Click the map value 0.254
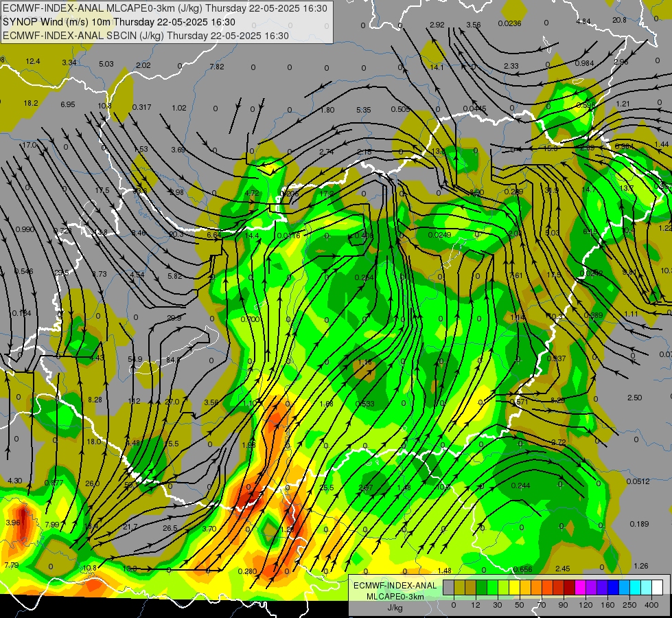Screen dimensions: 672x618 tap(364, 277)
